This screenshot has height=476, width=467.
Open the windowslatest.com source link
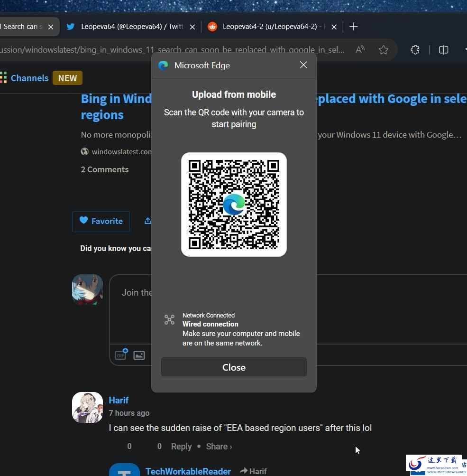point(121,151)
